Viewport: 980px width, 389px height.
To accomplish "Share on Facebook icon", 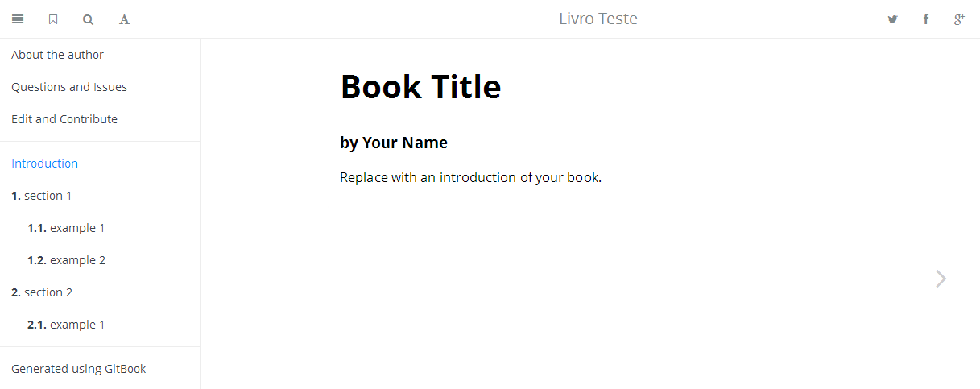I will pos(926,19).
